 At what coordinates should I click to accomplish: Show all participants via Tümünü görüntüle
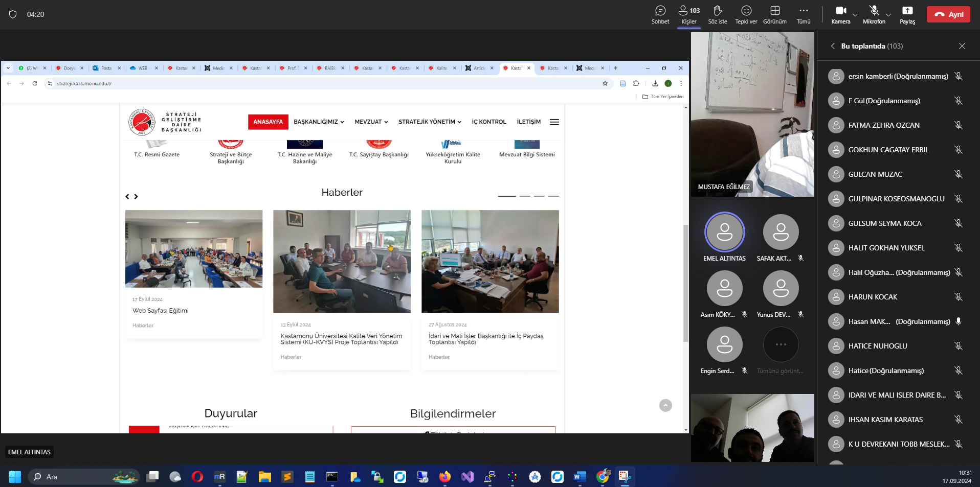780,351
